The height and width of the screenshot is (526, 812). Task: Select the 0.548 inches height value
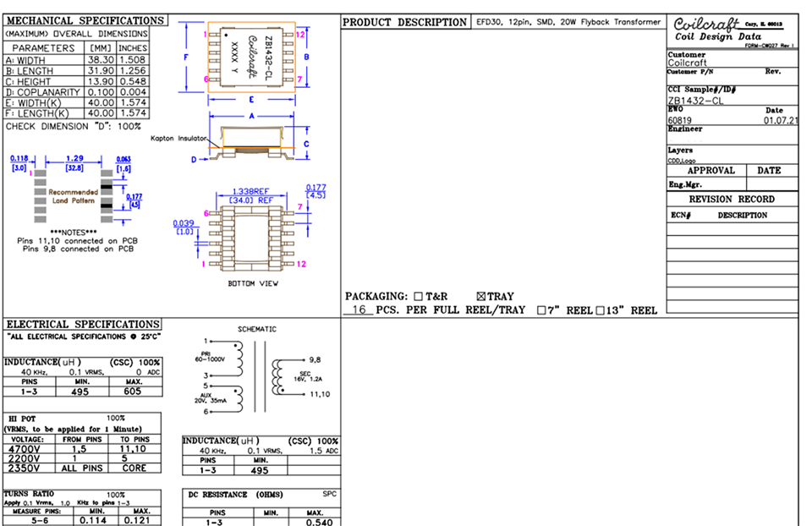pos(133,81)
